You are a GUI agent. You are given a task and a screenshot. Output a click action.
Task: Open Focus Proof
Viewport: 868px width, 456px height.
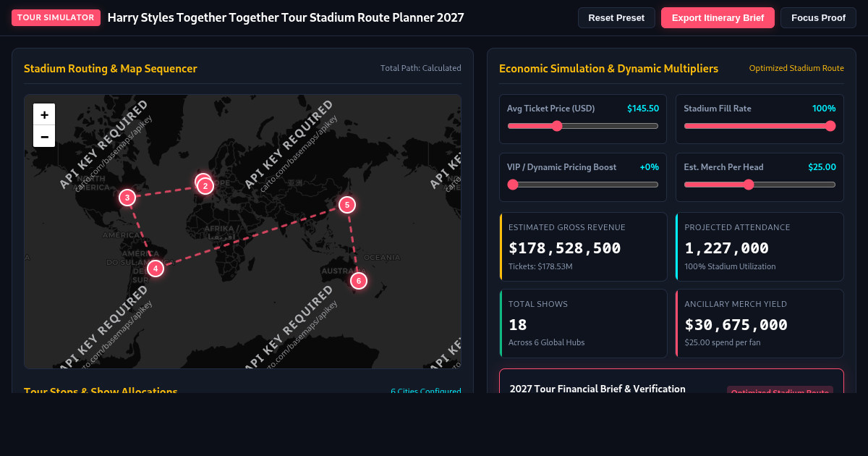click(818, 17)
